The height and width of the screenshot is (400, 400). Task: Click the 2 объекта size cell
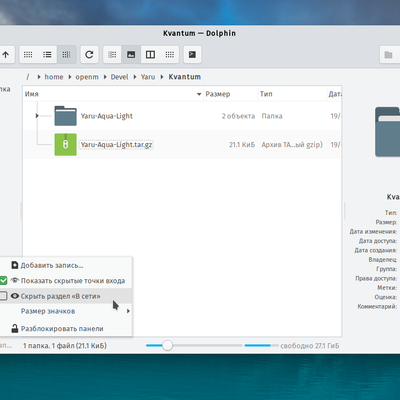(x=238, y=116)
